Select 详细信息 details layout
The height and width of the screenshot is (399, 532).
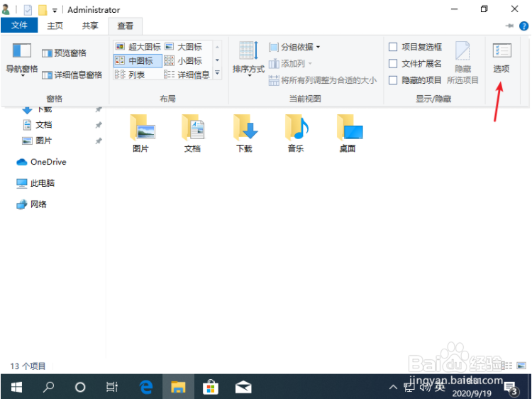click(187, 75)
